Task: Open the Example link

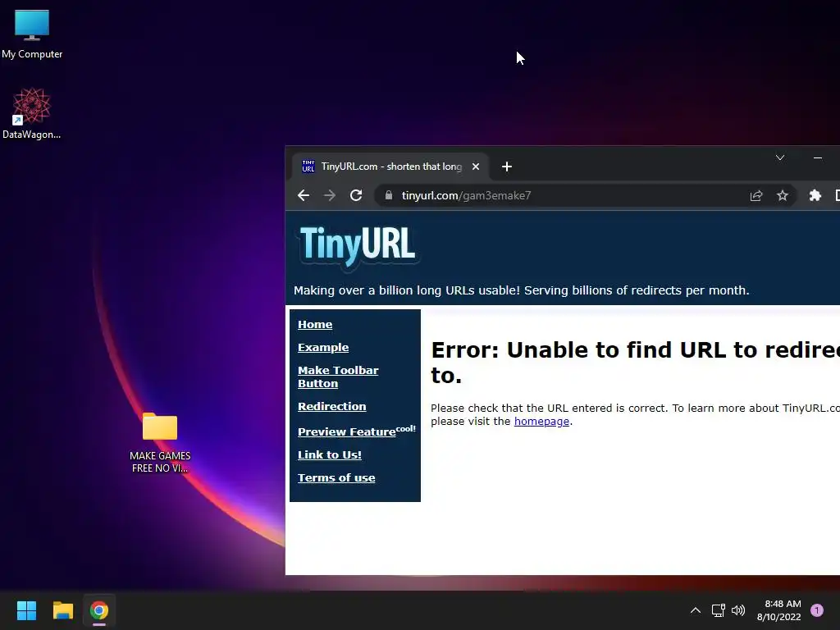Action: click(323, 348)
